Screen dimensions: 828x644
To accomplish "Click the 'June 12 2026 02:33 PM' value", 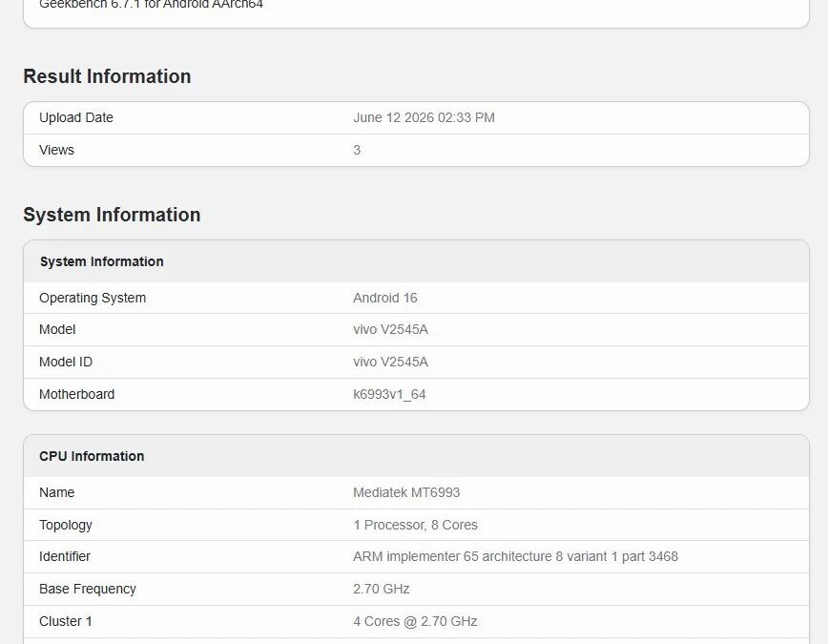I will (424, 117).
